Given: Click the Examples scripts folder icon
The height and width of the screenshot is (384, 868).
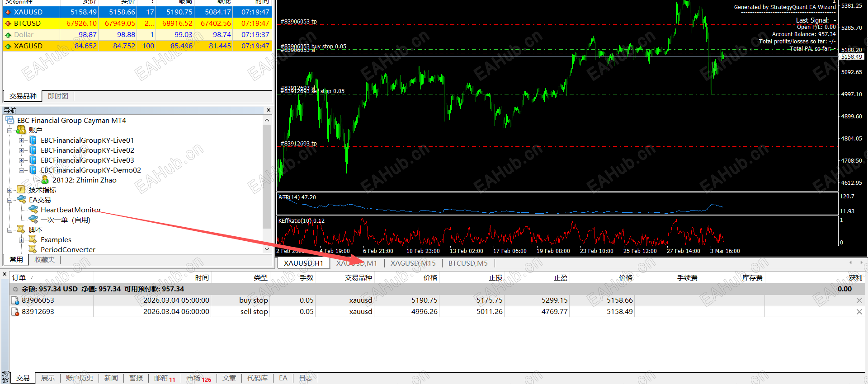Looking at the screenshot, I should coord(33,239).
